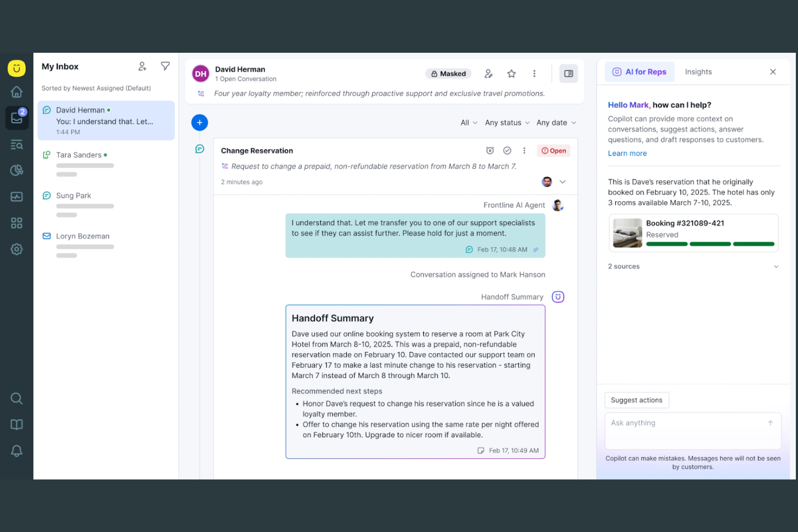Assign the conversation using the user icon
Viewport: 798px width, 532px height.
pos(489,73)
